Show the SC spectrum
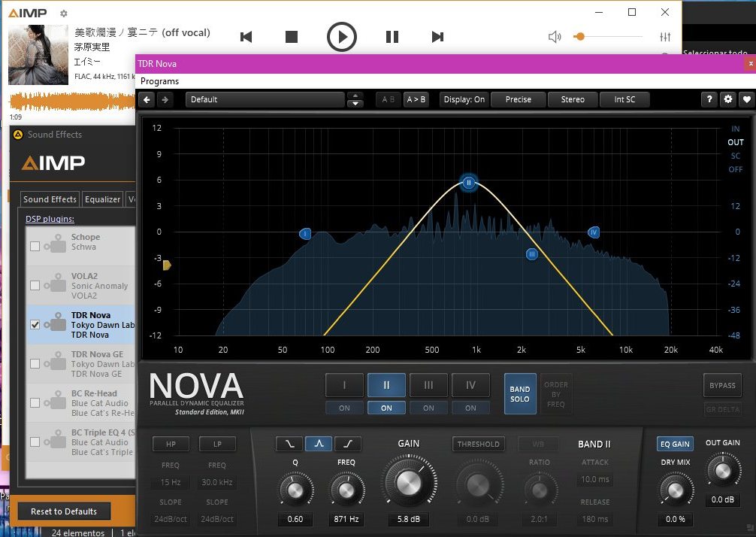 (735, 156)
